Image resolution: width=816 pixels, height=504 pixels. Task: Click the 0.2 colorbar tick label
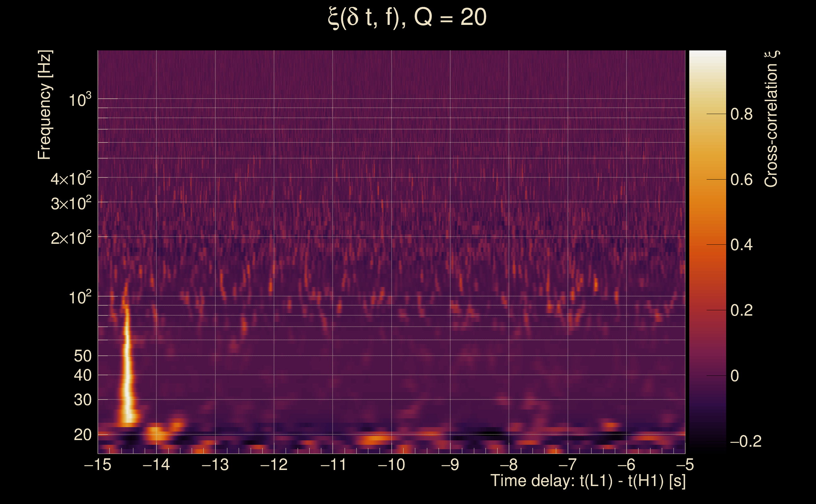(741, 311)
